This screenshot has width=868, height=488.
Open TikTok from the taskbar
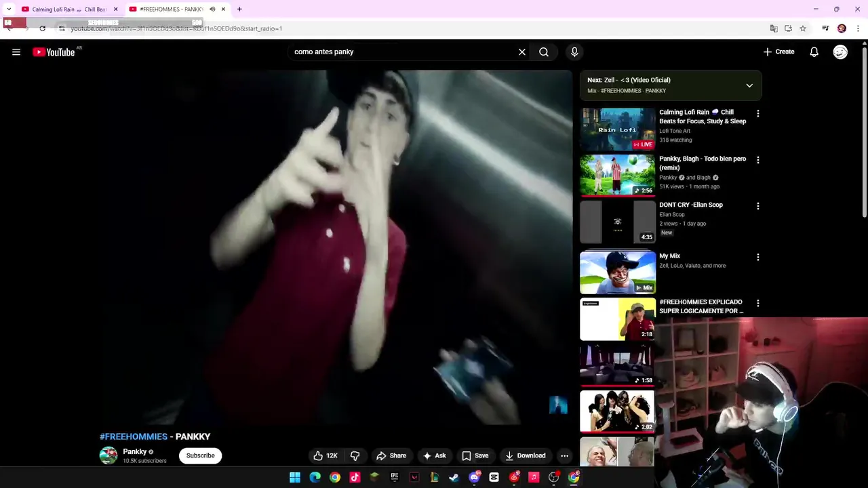pos(355,477)
